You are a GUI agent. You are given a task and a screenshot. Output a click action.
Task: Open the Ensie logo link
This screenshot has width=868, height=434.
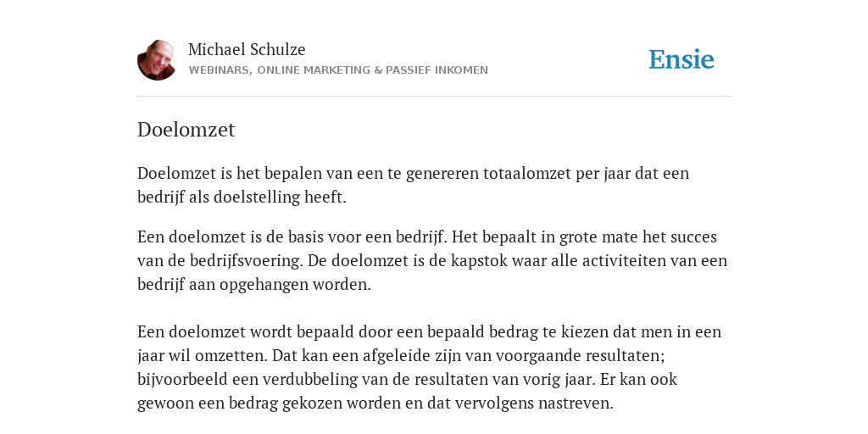(x=682, y=59)
